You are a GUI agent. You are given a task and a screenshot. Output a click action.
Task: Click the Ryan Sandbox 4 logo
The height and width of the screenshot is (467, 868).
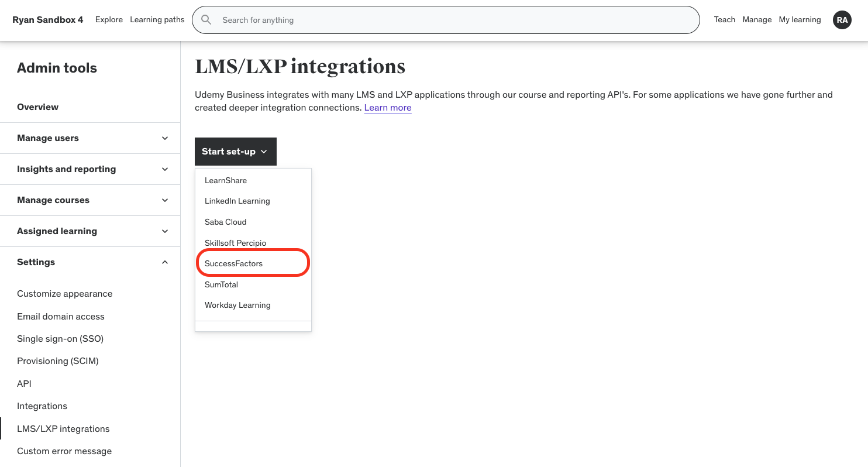(48, 20)
